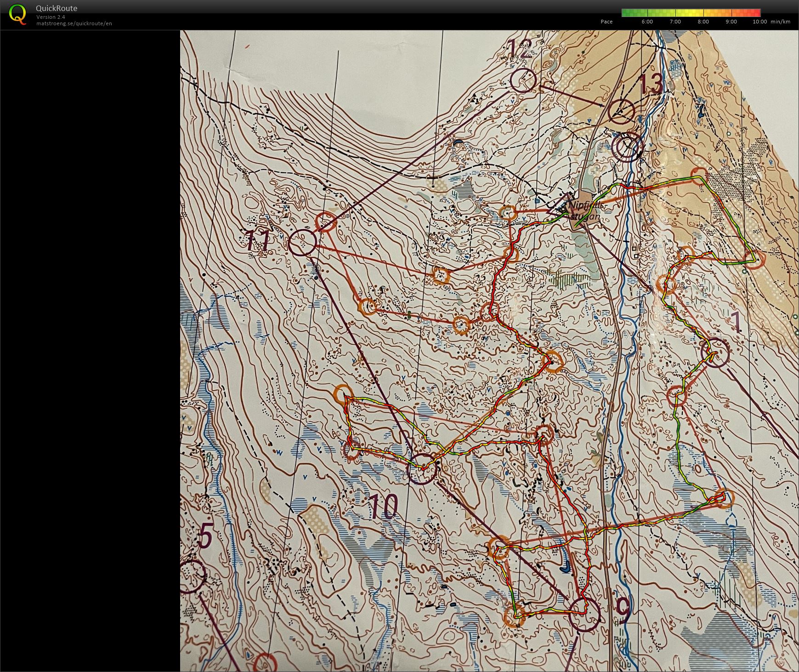Click the 7:00 pace legend value
Viewport: 799px width, 672px height.
click(x=675, y=22)
